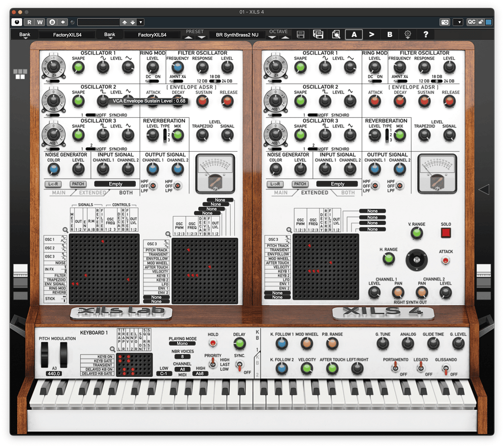
Task: Click the Write automation W button
Action: pos(40,22)
